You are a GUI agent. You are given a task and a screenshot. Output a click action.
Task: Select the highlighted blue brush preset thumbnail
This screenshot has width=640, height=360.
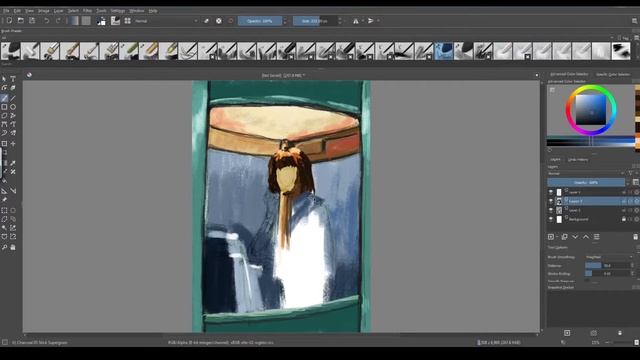pyautogui.click(x=444, y=51)
